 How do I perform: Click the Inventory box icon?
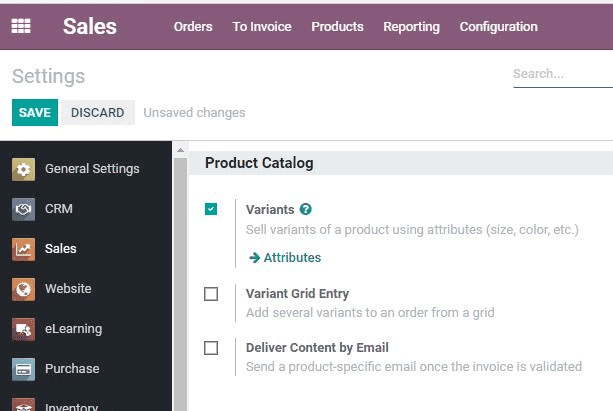[23, 404]
